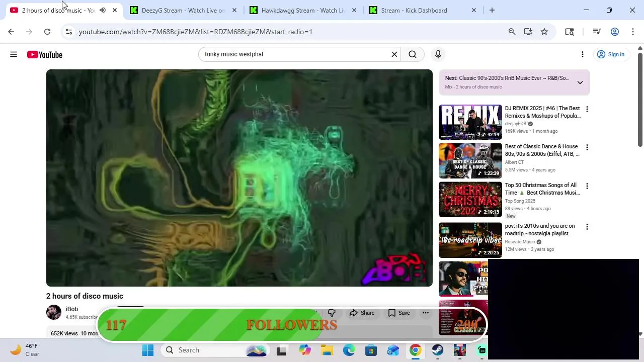The height and width of the screenshot is (362, 644).
Task: Open Best of Classic Dance & House thumbnail
Action: click(470, 161)
